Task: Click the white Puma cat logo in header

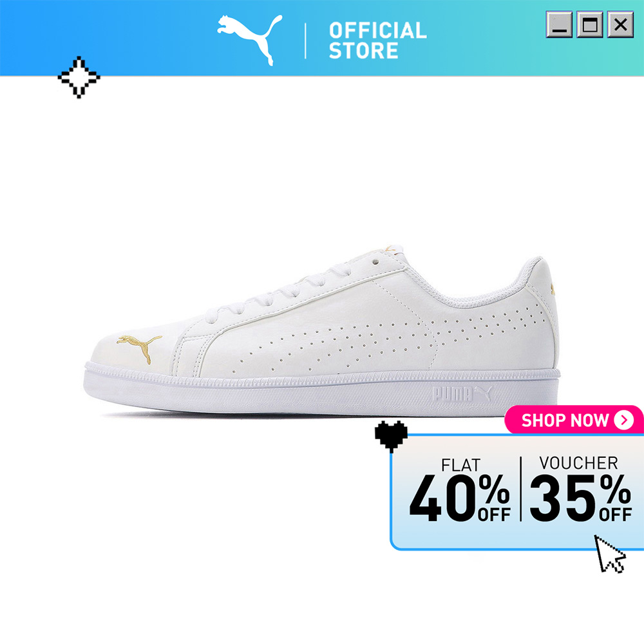Action: pos(250,40)
